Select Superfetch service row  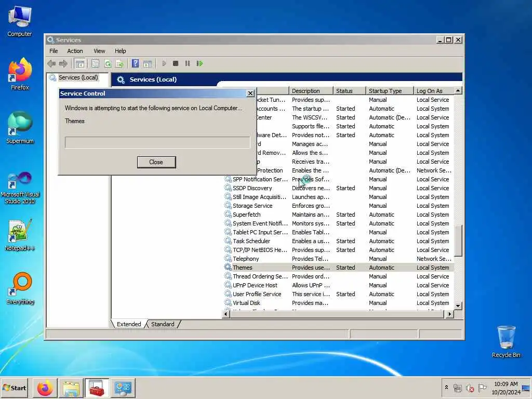click(338, 215)
